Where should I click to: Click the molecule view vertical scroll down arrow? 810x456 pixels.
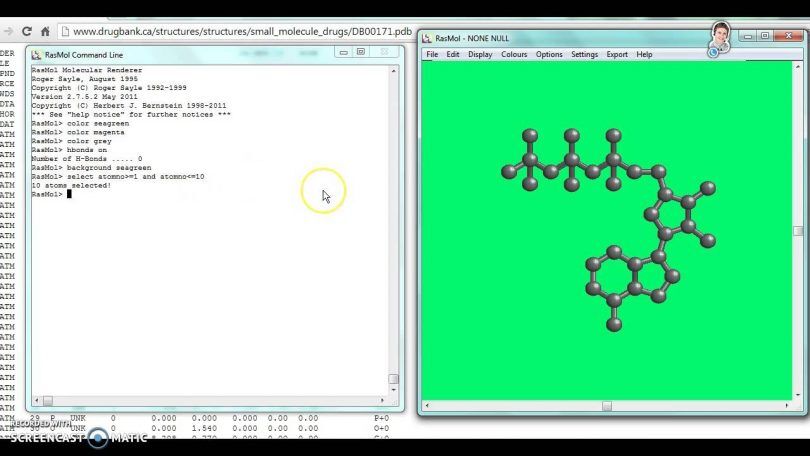point(798,395)
